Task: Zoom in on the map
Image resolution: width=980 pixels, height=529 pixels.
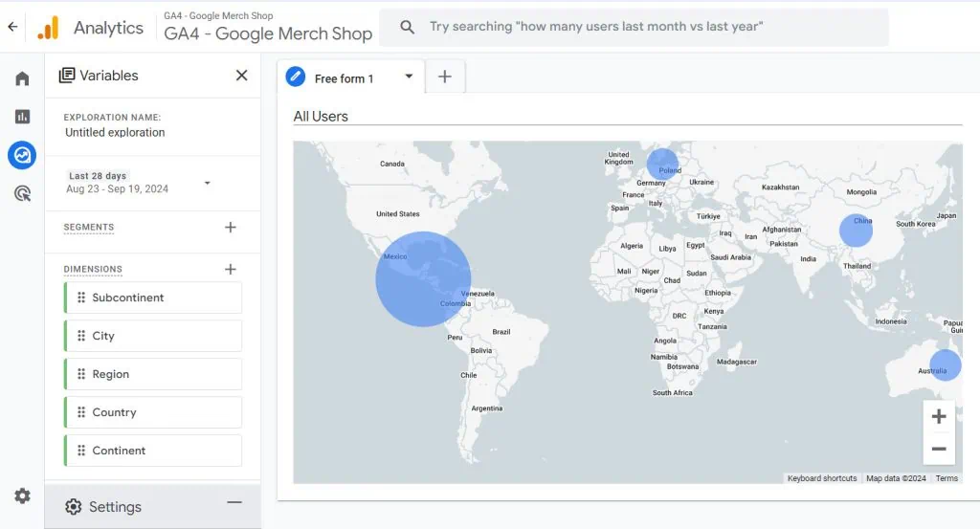Action: (x=939, y=416)
